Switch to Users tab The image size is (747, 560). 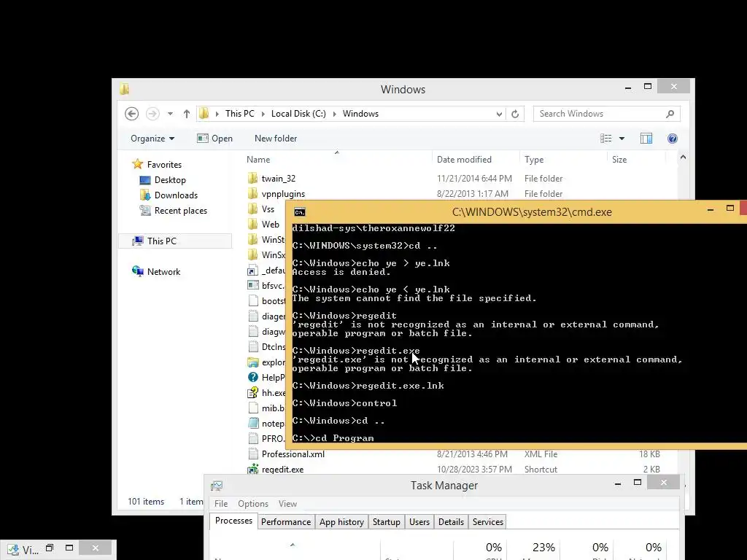click(x=419, y=522)
